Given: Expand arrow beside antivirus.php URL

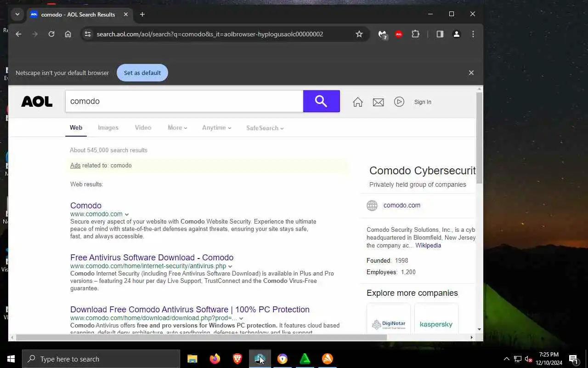Looking at the screenshot, I should (230, 266).
